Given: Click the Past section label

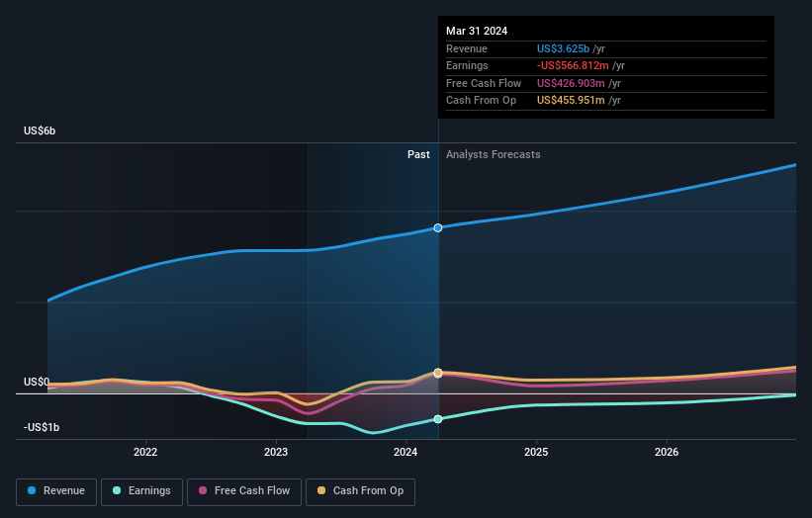Looking at the screenshot, I should tap(418, 155).
